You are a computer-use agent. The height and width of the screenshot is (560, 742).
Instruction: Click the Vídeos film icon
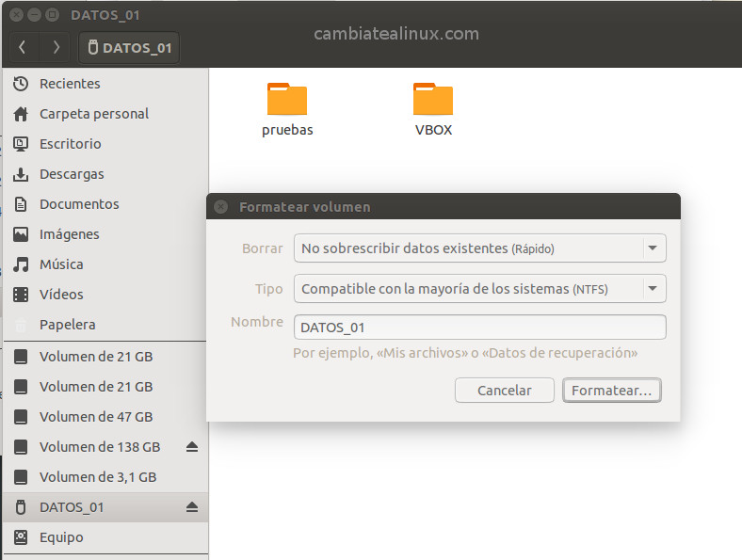click(x=21, y=295)
